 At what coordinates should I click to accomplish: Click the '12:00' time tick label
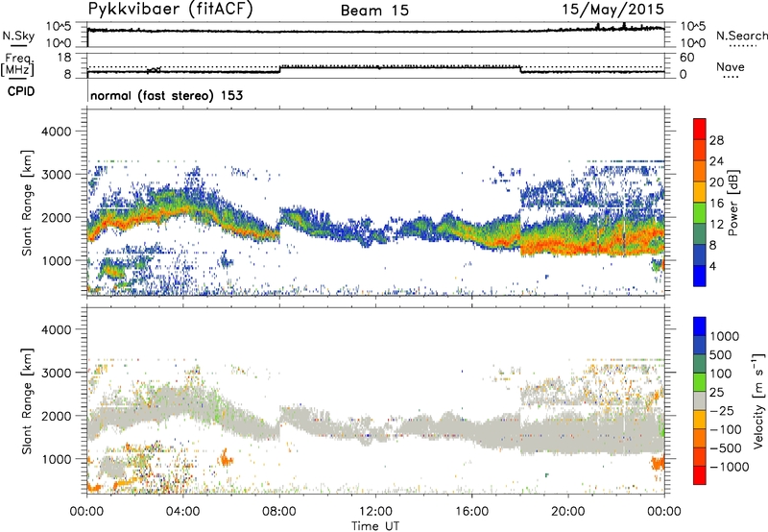375,512
